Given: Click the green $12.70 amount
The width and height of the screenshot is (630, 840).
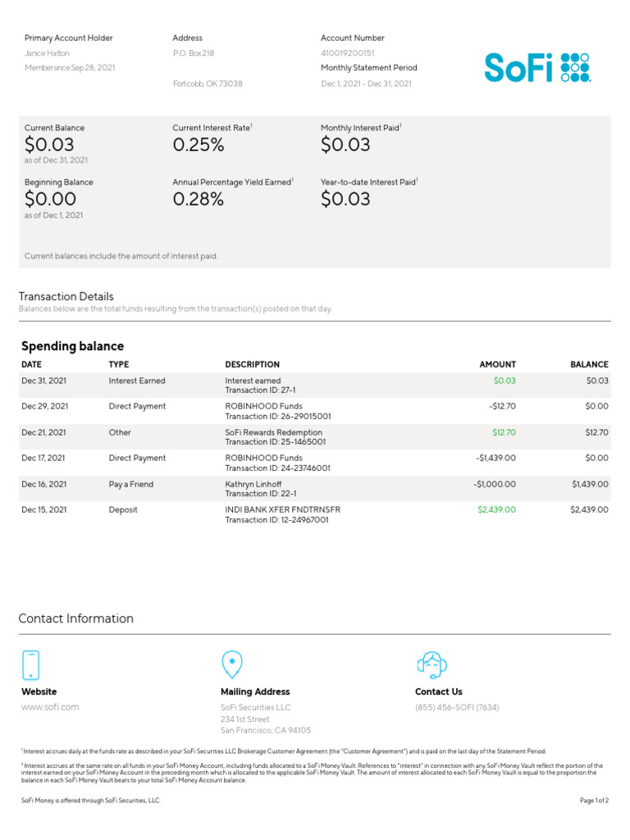Looking at the screenshot, I should point(504,432).
